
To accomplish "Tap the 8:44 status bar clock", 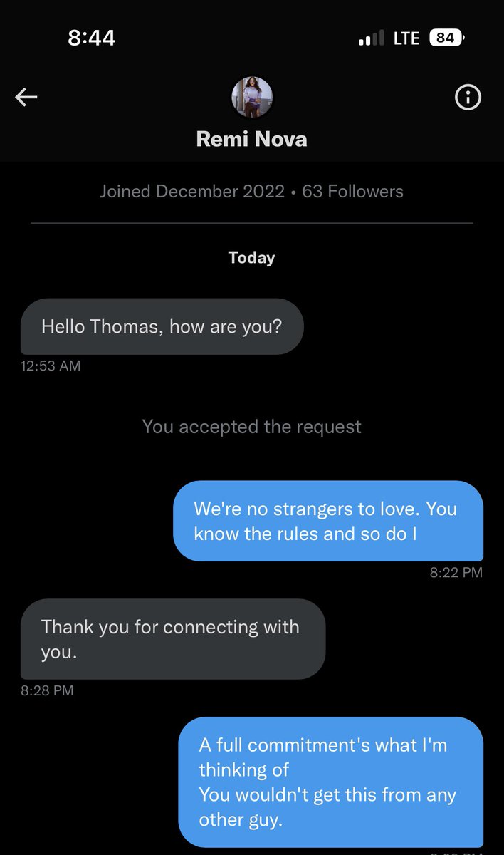I will tap(91, 38).
